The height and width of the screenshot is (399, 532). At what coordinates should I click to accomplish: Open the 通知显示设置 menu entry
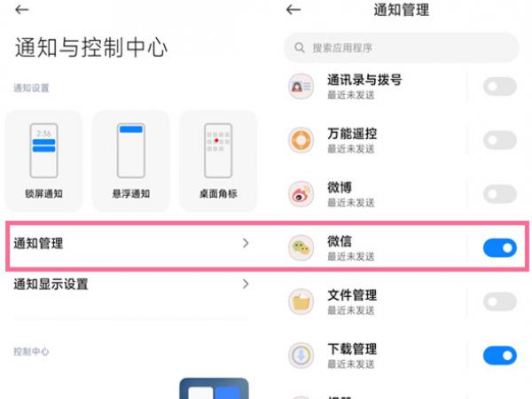pyautogui.click(x=130, y=284)
